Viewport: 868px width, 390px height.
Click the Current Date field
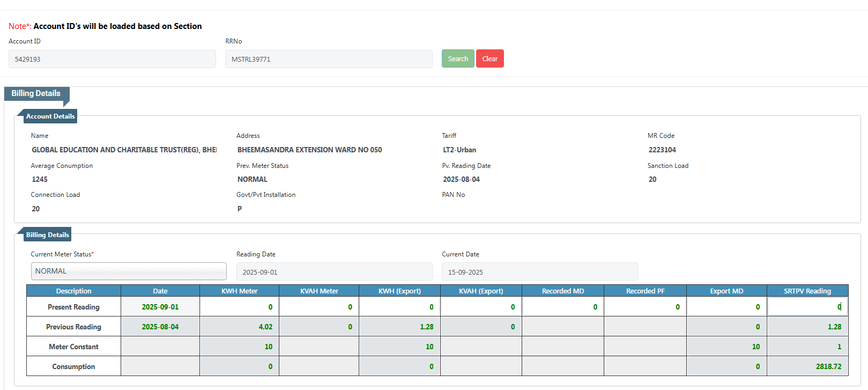point(539,272)
